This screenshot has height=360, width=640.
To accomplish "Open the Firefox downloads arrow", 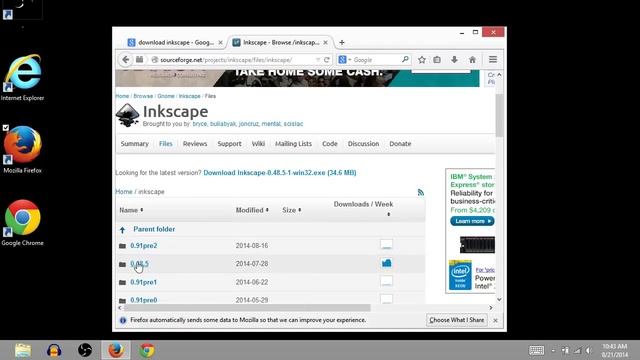I will [x=454, y=60].
